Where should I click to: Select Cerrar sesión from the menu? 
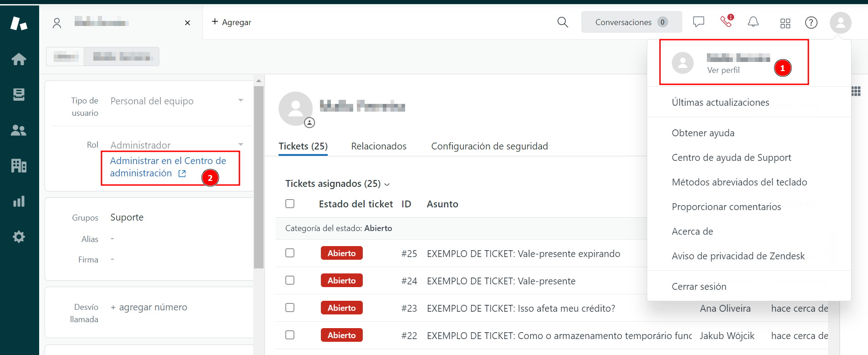tap(699, 286)
